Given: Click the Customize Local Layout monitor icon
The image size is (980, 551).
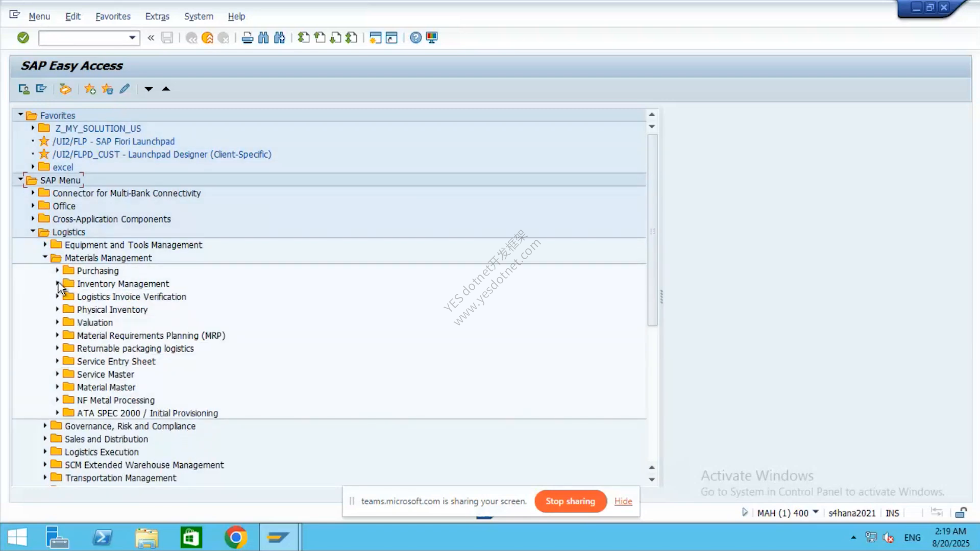Looking at the screenshot, I should pyautogui.click(x=432, y=38).
